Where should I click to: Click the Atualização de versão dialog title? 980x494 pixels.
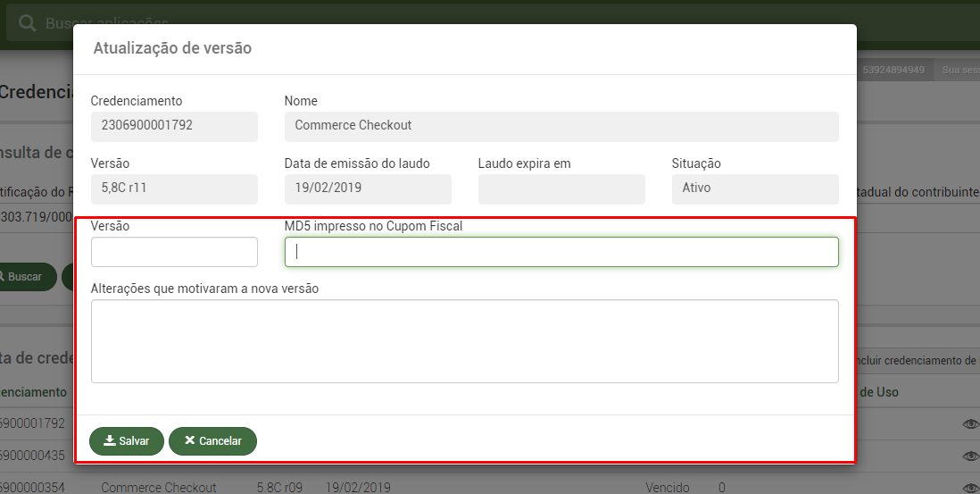172,48
